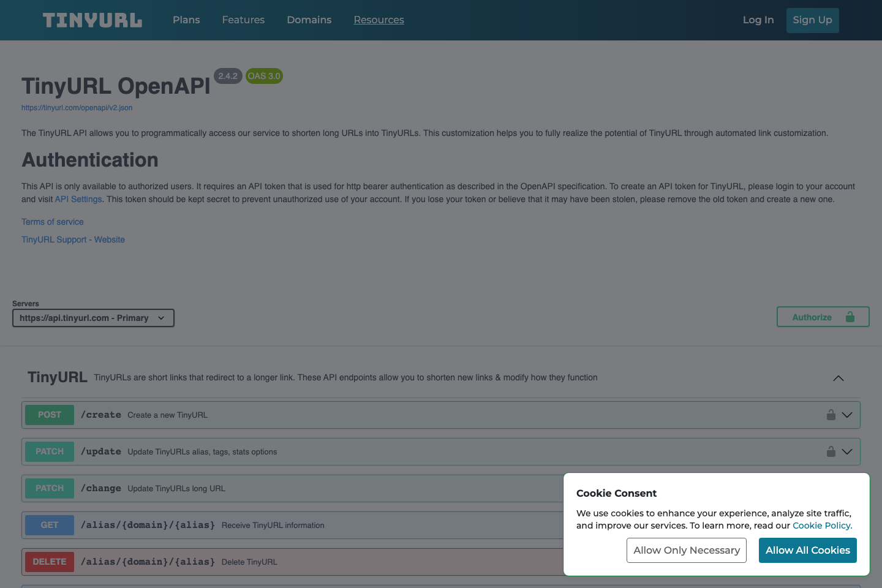This screenshot has width=882, height=588.
Task: Click the green OAS 3.0 badge
Action: tap(264, 76)
